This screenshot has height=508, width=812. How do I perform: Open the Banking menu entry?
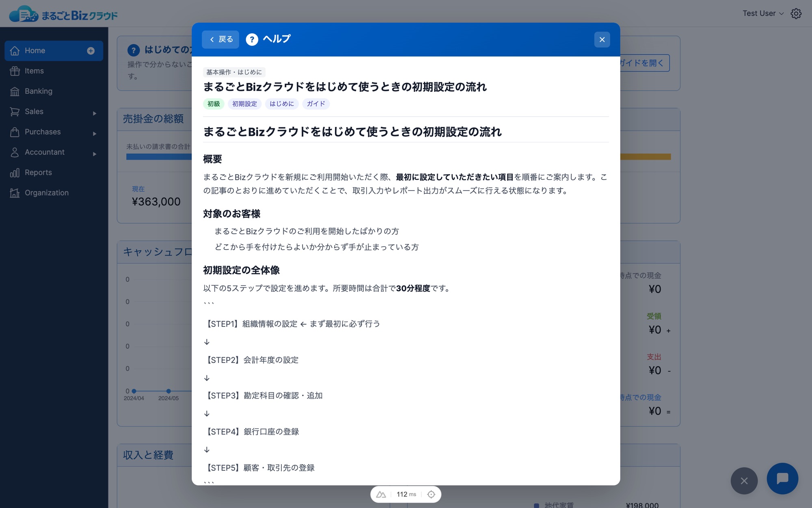54,91
